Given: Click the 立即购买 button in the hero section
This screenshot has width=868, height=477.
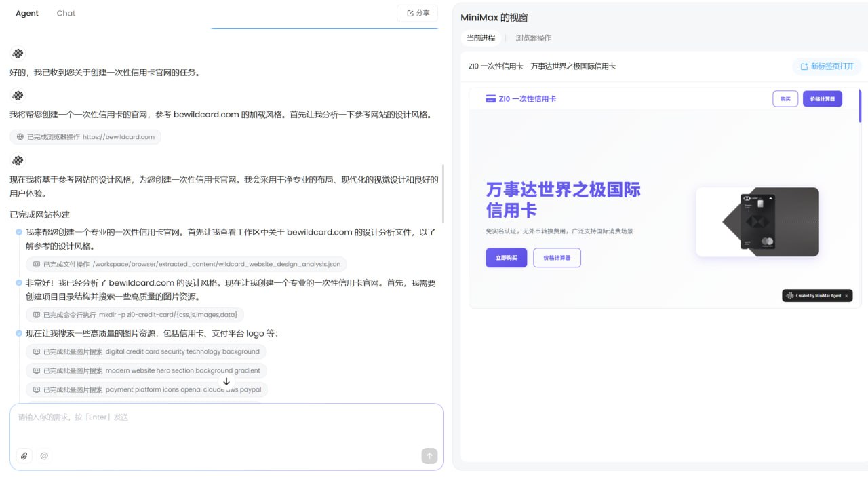Looking at the screenshot, I should click(x=507, y=258).
